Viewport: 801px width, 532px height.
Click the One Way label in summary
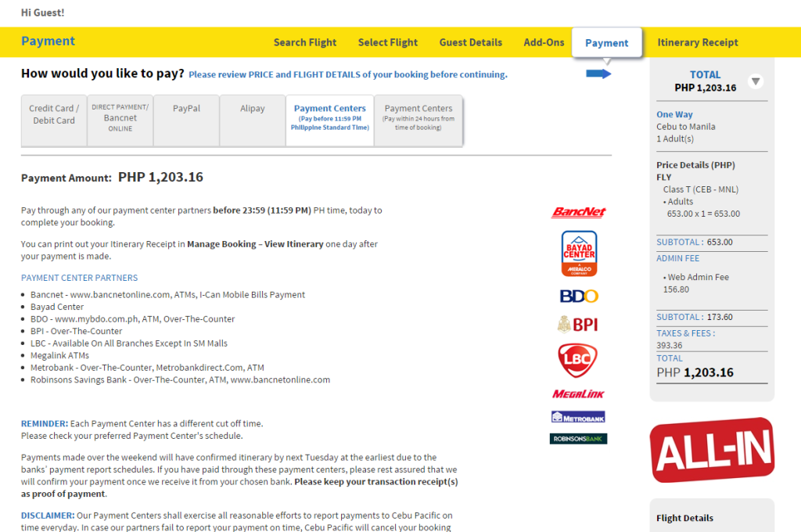pos(674,114)
